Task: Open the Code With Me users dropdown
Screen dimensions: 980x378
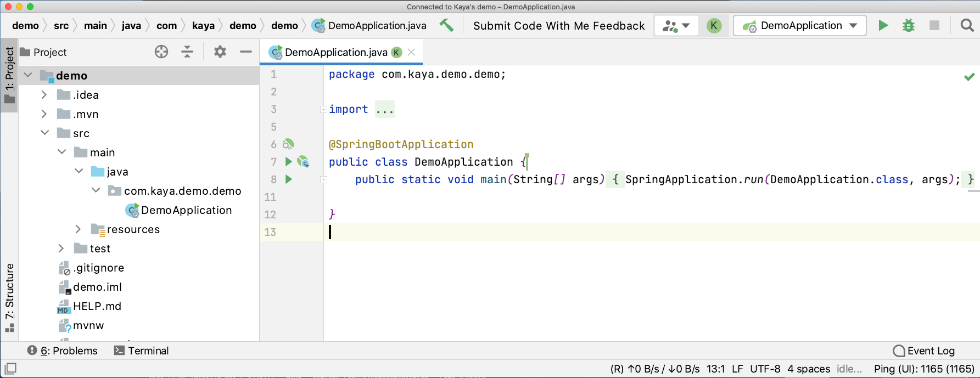Action: tap(676, 26)
